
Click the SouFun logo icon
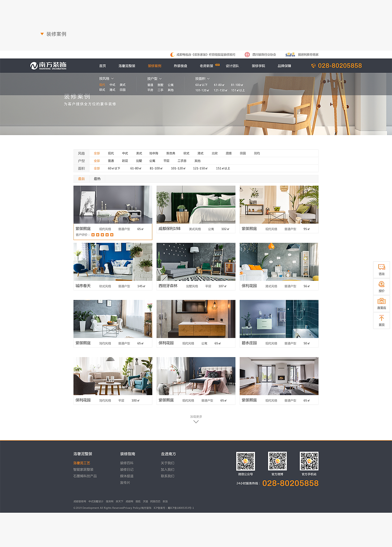[290, 55]
